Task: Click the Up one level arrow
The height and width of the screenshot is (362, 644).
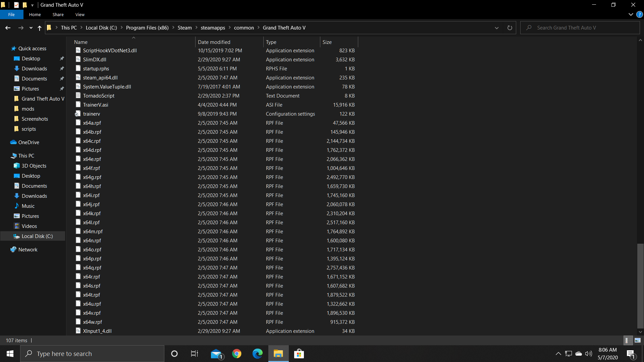Action: 40,28
